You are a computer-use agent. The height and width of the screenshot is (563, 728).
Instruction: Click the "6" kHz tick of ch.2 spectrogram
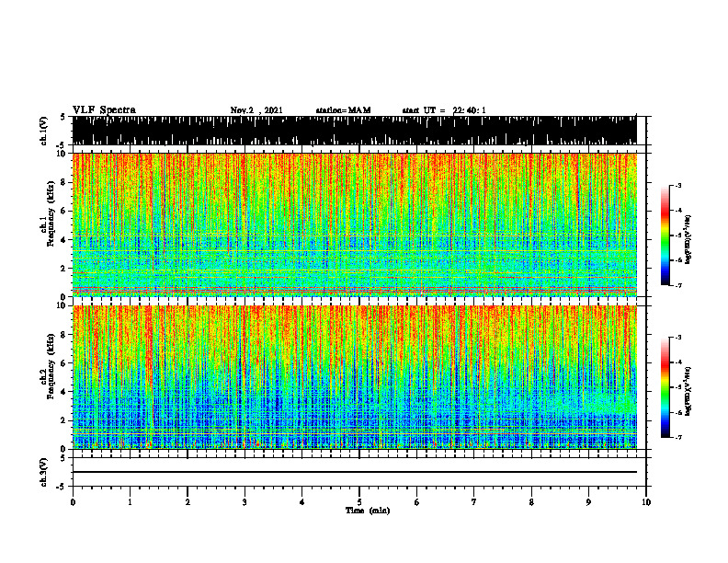click(64, 363)
